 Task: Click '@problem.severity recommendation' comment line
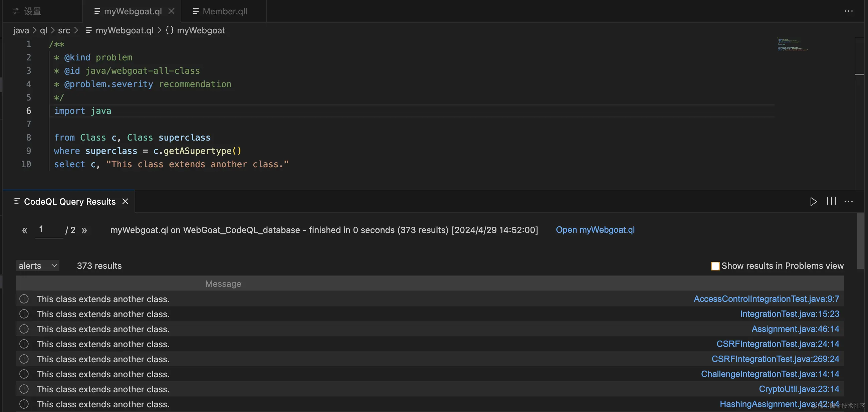tap(143, 84)
